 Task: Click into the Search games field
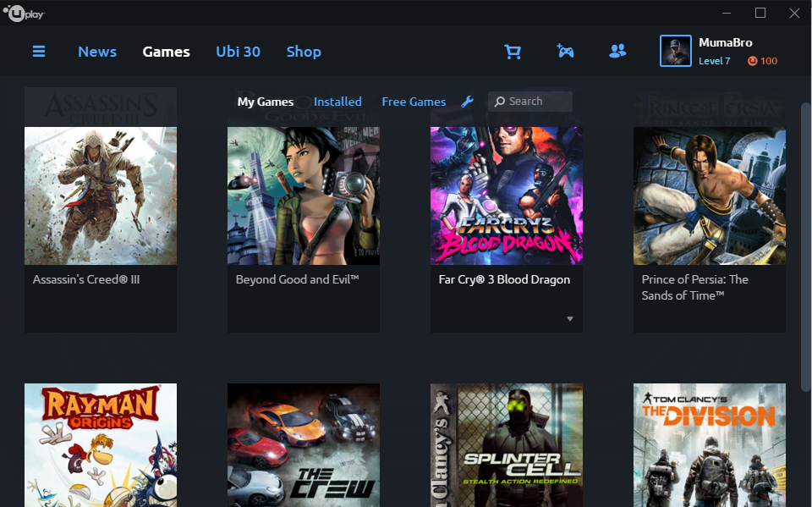(530, 102)
